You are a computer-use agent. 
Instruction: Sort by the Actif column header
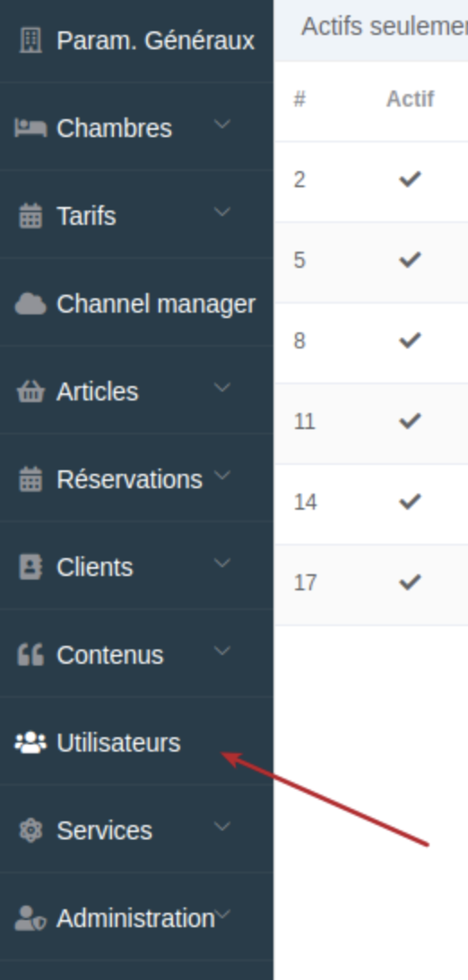(410, 99)
